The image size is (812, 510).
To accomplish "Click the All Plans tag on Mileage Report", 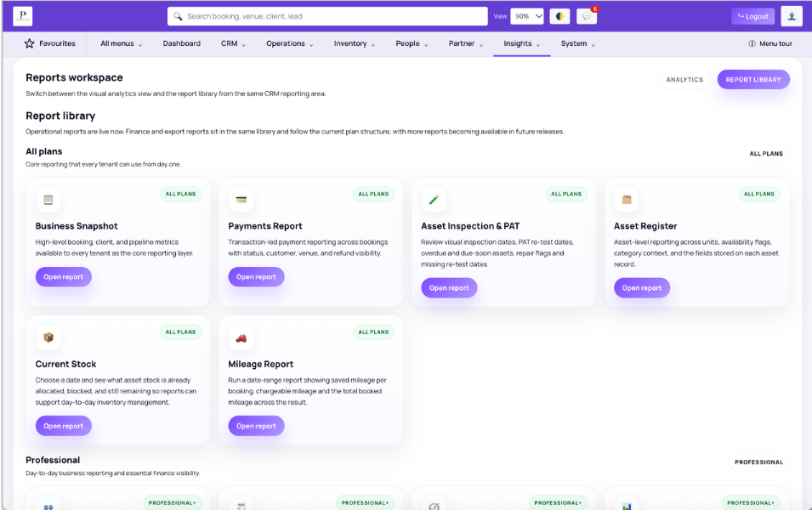I will tap(373, 331).
